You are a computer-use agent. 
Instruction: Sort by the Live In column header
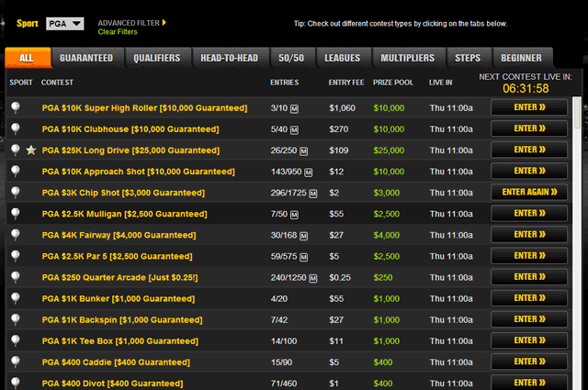click(441, 83)
